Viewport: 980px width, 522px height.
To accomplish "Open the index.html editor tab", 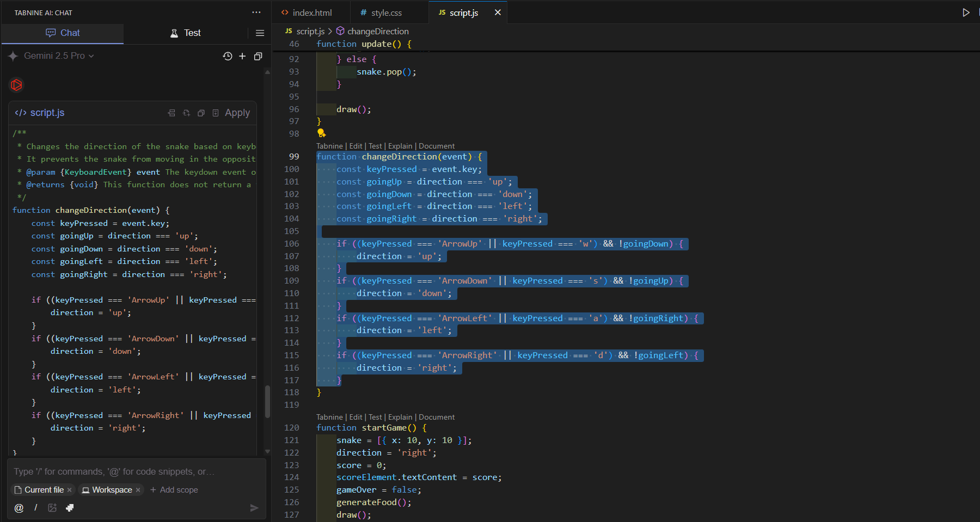I will (x=307, y=13).
